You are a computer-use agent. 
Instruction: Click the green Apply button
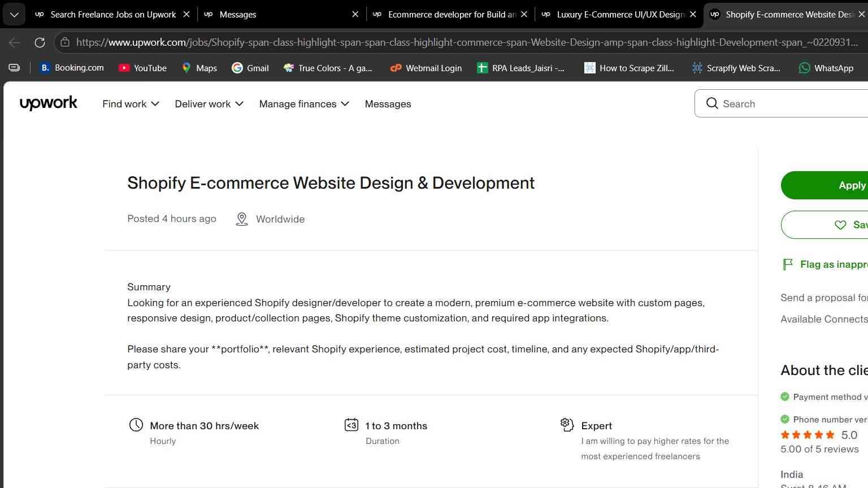pyautogui.click(x=824, y=185)
